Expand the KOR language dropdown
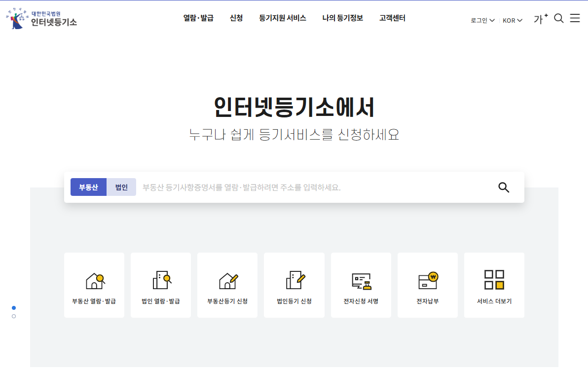 512,20
